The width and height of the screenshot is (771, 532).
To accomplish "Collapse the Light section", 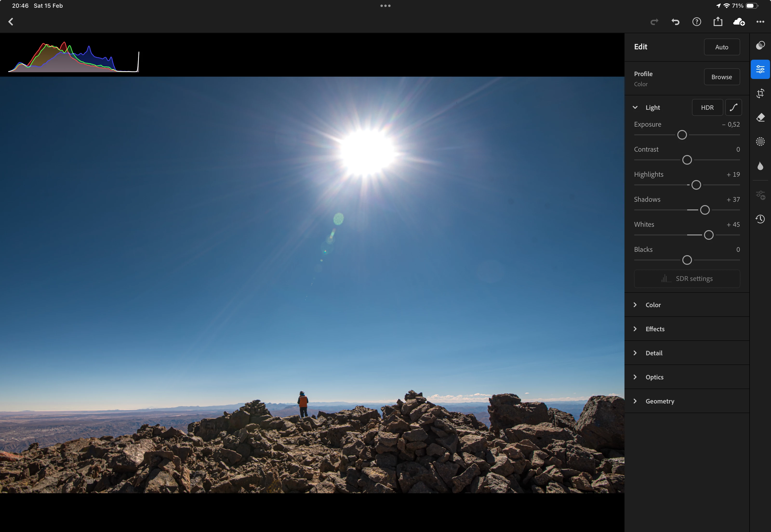I will pyautogui.click(x=635, y=107).
